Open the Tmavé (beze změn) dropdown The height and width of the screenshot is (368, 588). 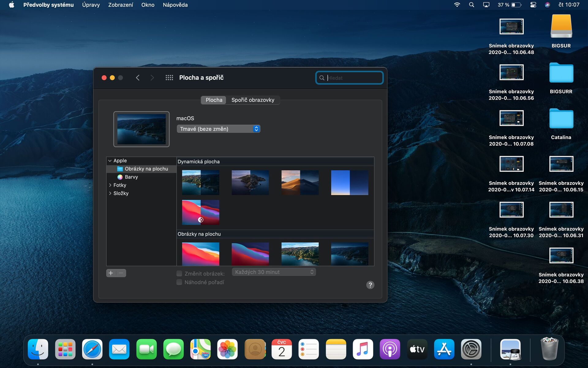(218, 129)
